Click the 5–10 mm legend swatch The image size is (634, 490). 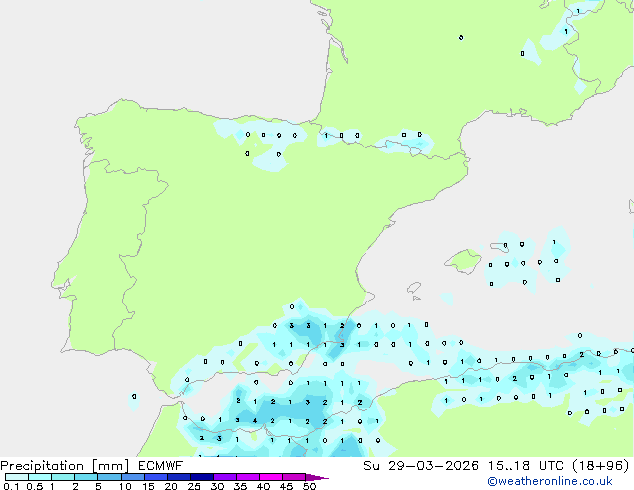pyautogui.click(x=109, y=477)
